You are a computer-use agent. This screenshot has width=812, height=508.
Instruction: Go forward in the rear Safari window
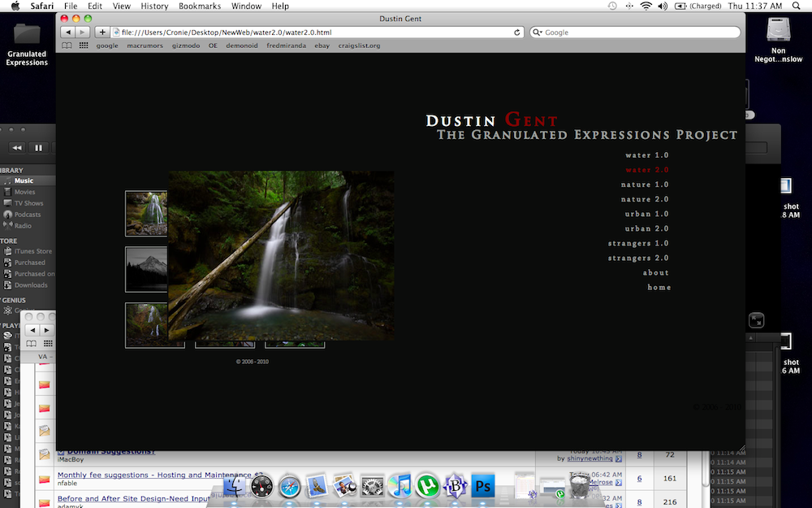pyautogui.click(x=46, y=330)
